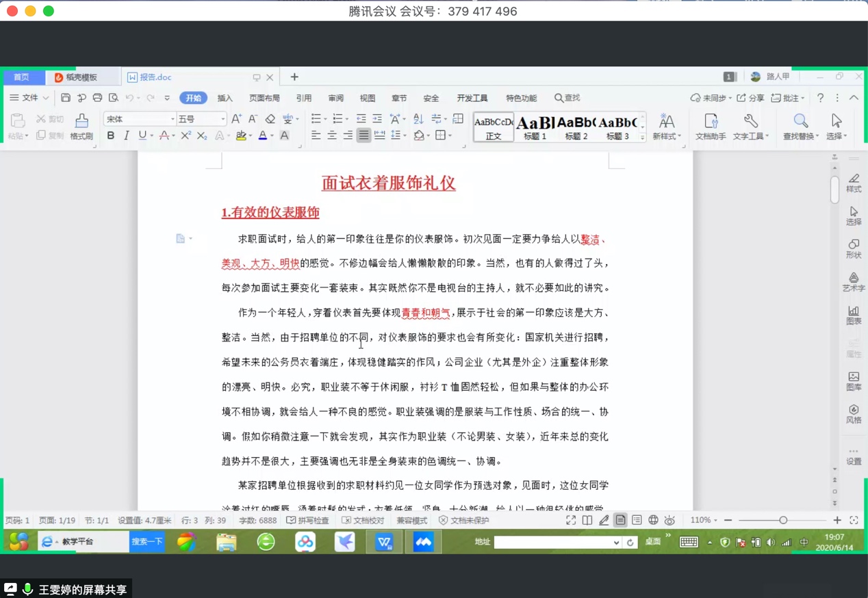Open the 艺术字 word art panel in sidebar
This screenshot has width=868, height=598.
click(x=854, y=281)
